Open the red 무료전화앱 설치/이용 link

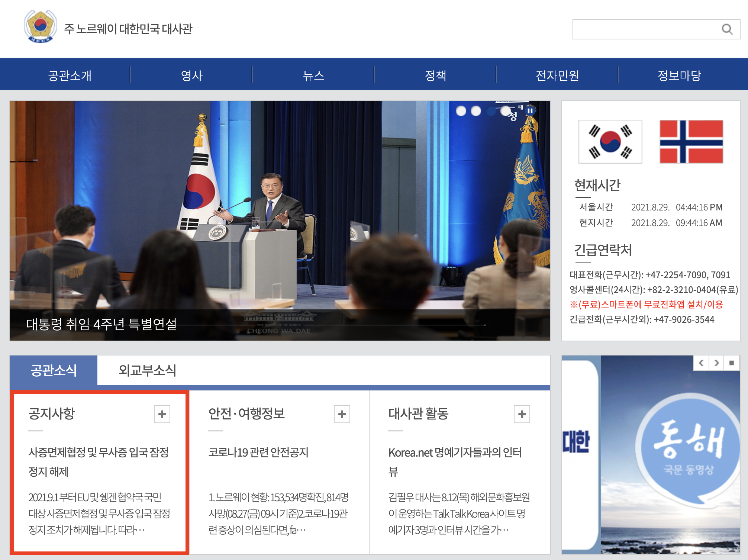click(646, 305)
